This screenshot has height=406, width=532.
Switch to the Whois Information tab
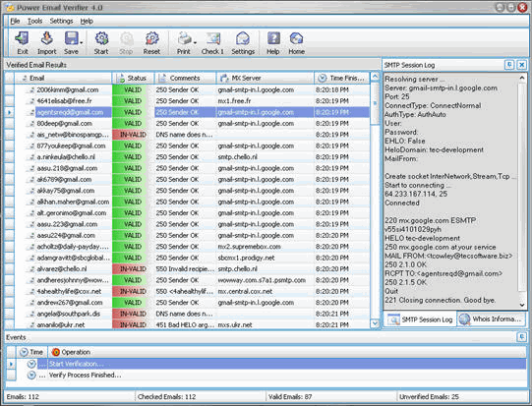[491, 319]
